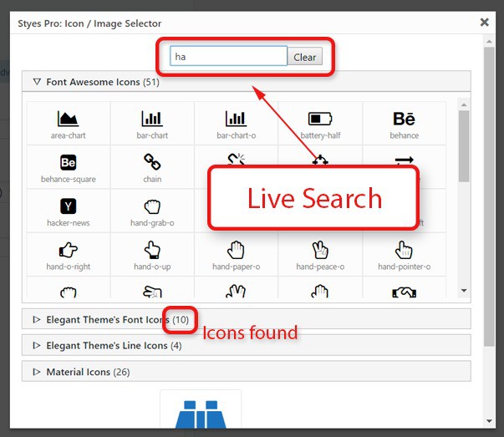
Task: Expand Elegant Theme's Font Icons section
Action: (37, 319)
